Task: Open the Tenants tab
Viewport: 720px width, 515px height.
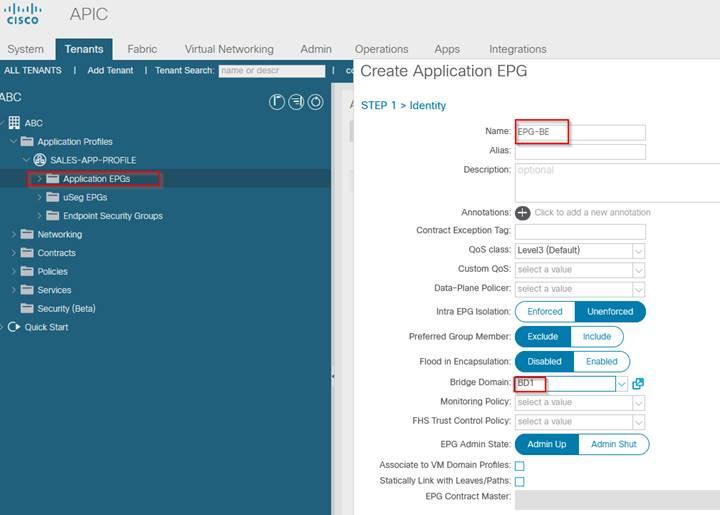Action: pos(84,49)
